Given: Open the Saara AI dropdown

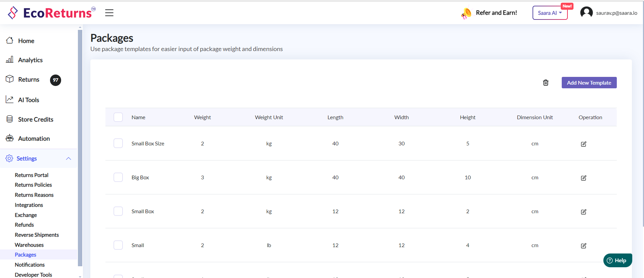Looking at the screenshot, I should coord(550,13).
